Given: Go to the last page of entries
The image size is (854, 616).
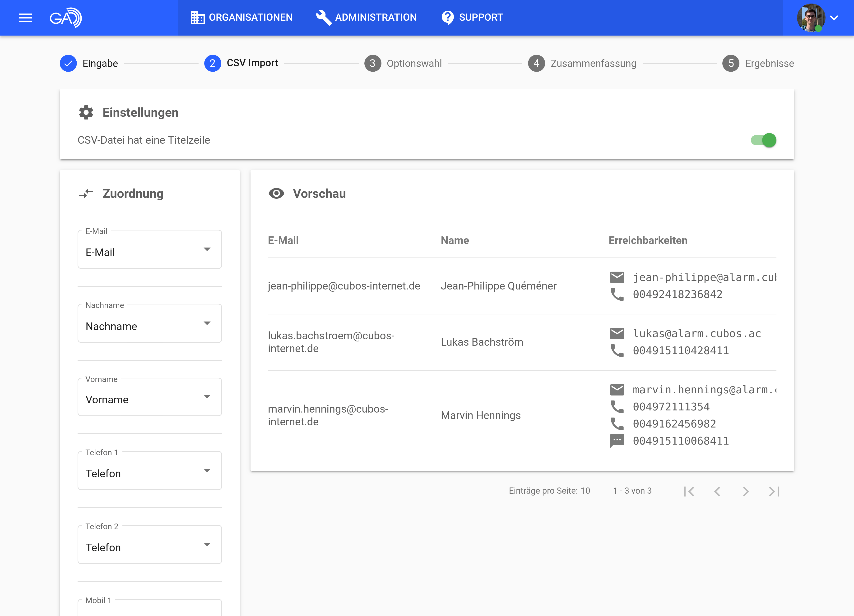Looking at the screenshot, I should [774, 491].
